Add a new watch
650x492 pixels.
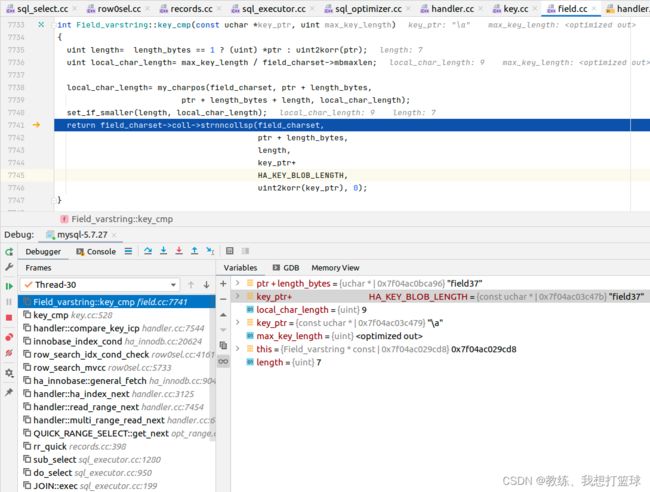click(223, 284)
